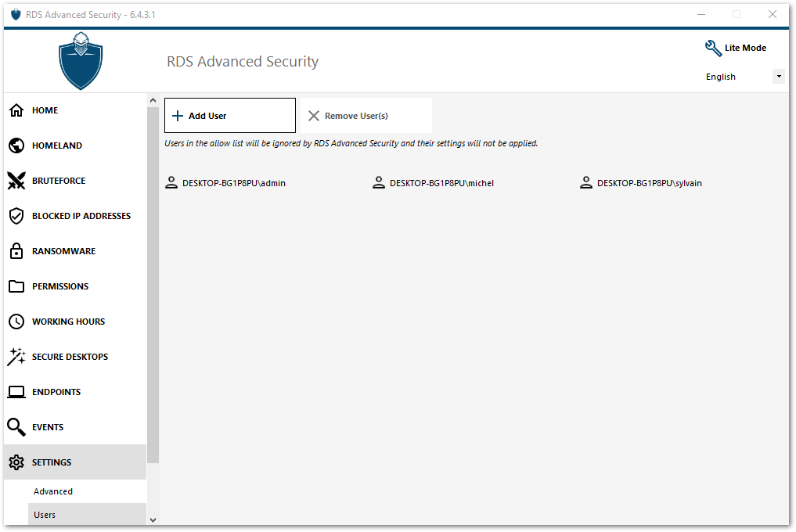Click the user icon beside DESKTOP-BG1P8PU\sylvain
Image resolution: width=796 pixels, height=532 pixels.
[586, 183]
